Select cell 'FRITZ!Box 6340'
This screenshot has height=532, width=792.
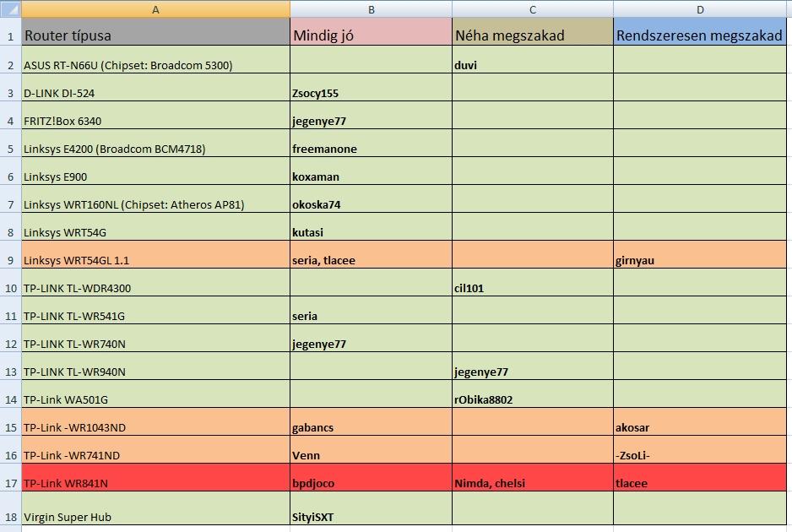coord(155,115)
